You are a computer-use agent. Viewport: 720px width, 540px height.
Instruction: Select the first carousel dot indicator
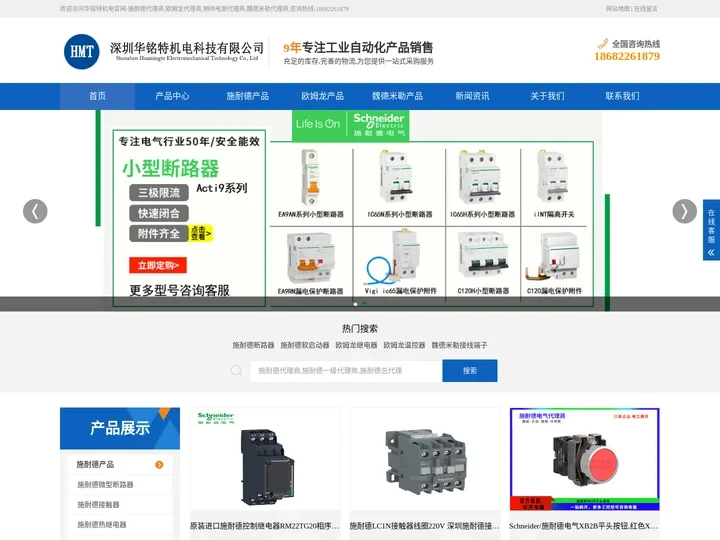click(355, 304)
